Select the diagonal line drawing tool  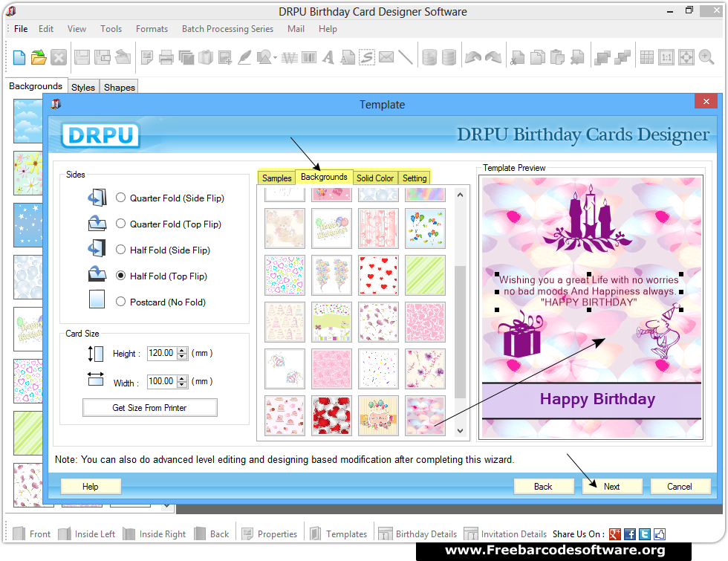click(406, 58)
